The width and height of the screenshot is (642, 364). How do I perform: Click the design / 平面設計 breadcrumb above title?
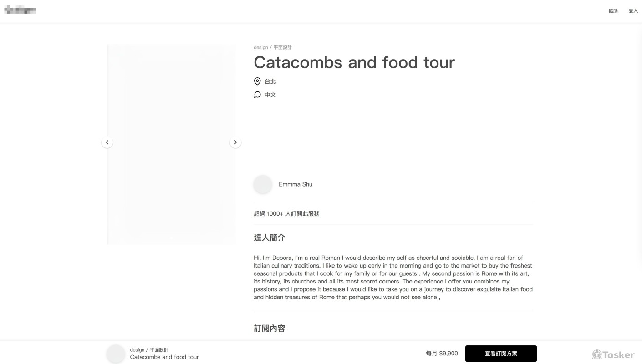(x=273, y=47)
